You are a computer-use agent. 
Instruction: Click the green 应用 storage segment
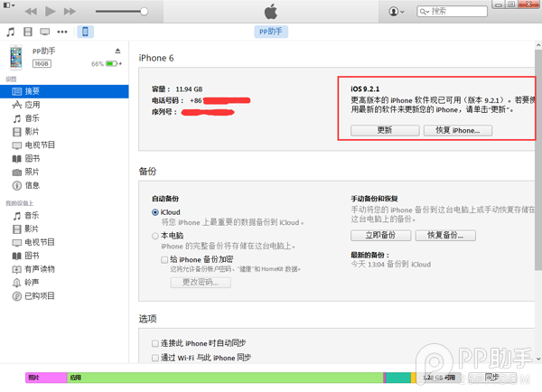coord(225,378)
